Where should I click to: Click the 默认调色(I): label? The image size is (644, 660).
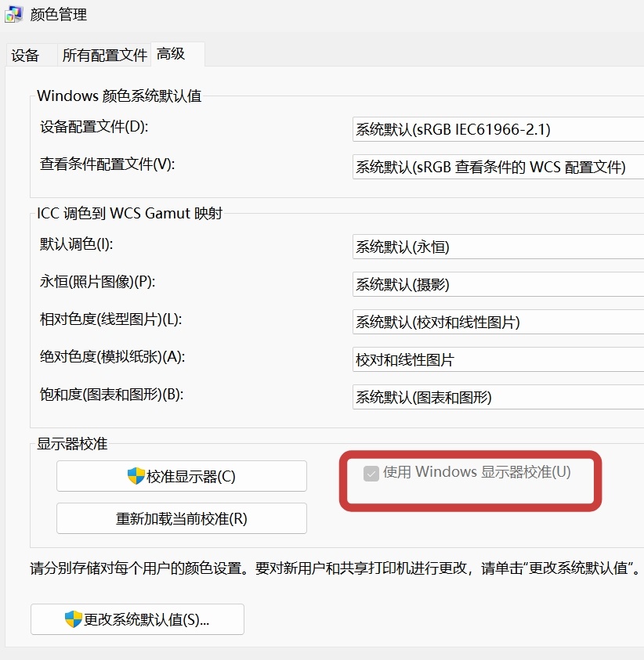76,244
